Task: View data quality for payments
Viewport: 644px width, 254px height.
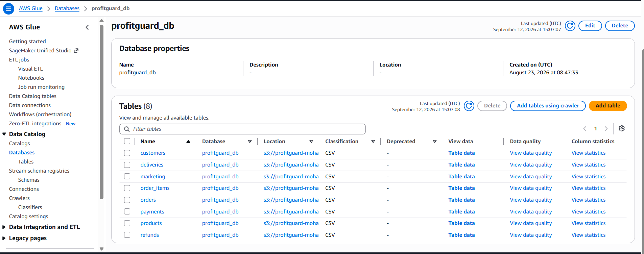Action: [531, 212]
